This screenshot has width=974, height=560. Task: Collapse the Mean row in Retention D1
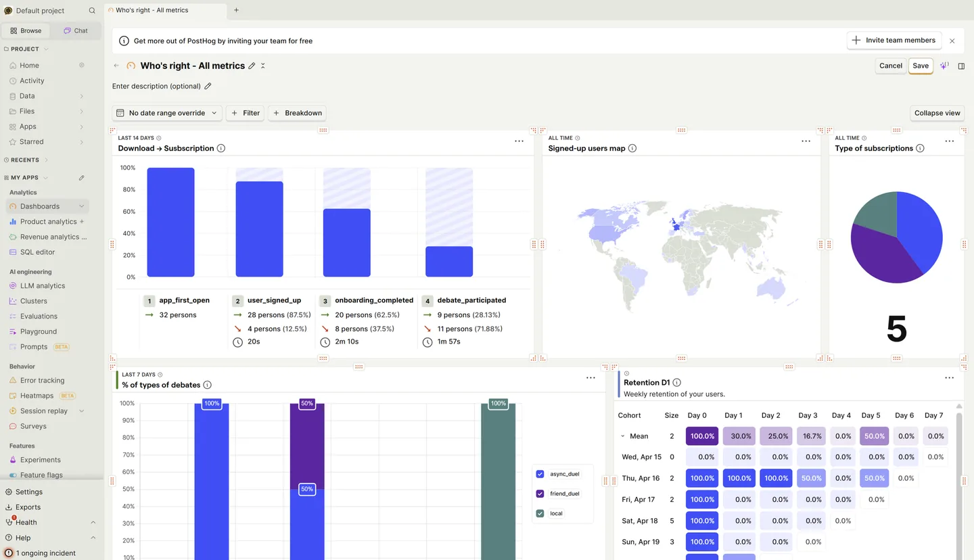pos(623,436)
